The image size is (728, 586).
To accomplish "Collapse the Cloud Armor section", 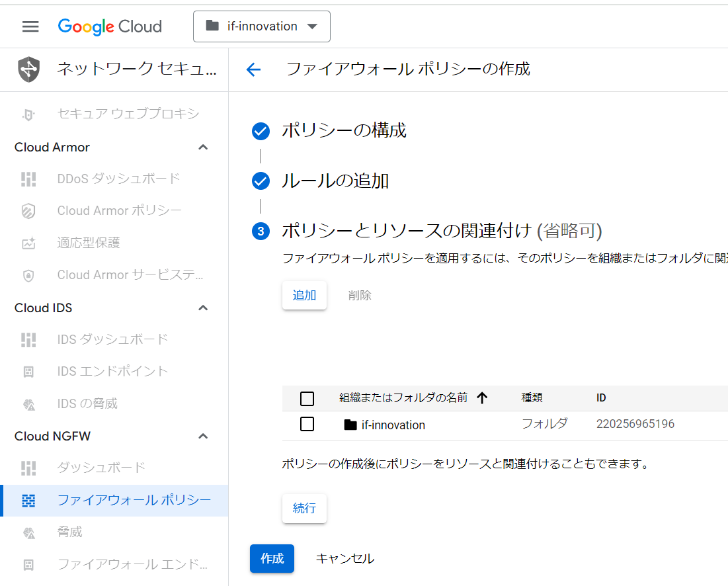I will (204, 147).
